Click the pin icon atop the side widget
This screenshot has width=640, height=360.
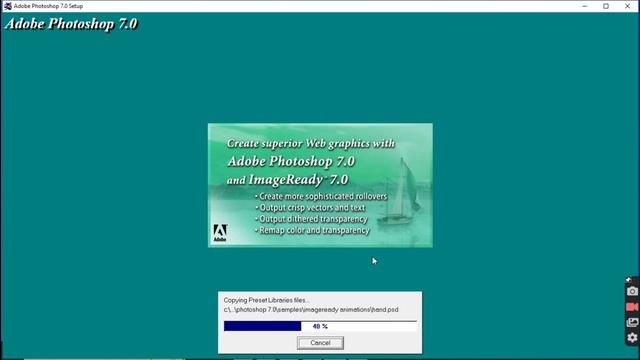[x=629, y=280]
